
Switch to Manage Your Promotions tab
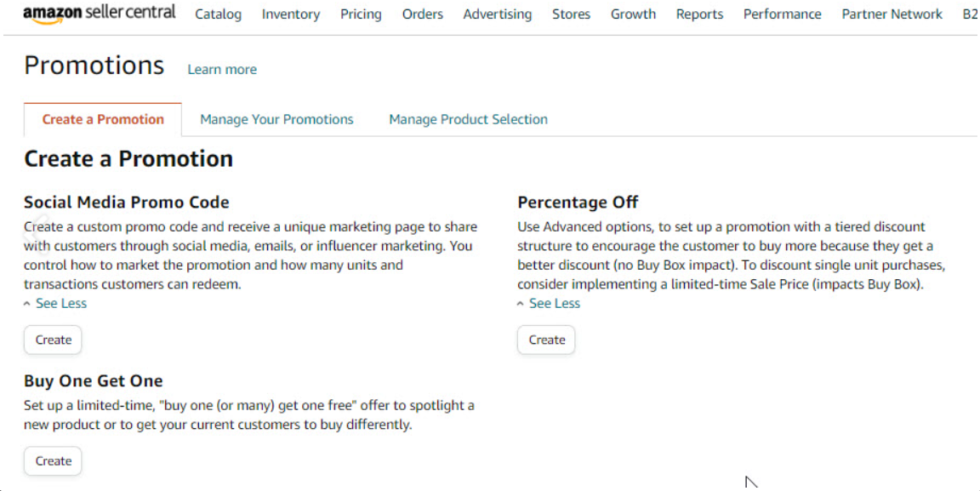(x=276, y=119)
